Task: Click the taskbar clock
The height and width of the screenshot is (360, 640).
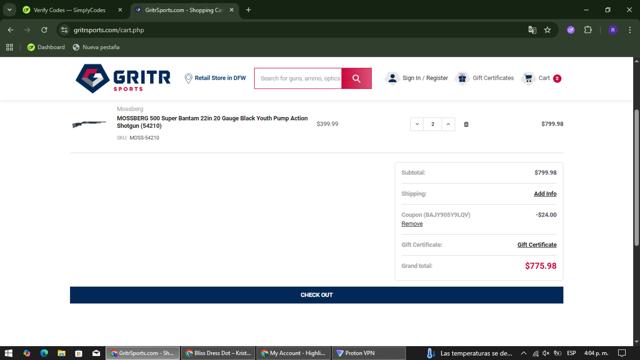Action: (x=596, y=353)
